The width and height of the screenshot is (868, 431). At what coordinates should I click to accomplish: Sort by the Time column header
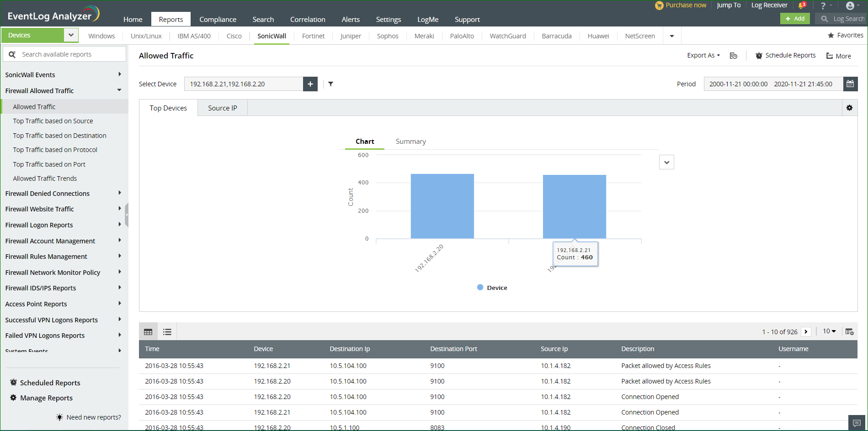152,349
